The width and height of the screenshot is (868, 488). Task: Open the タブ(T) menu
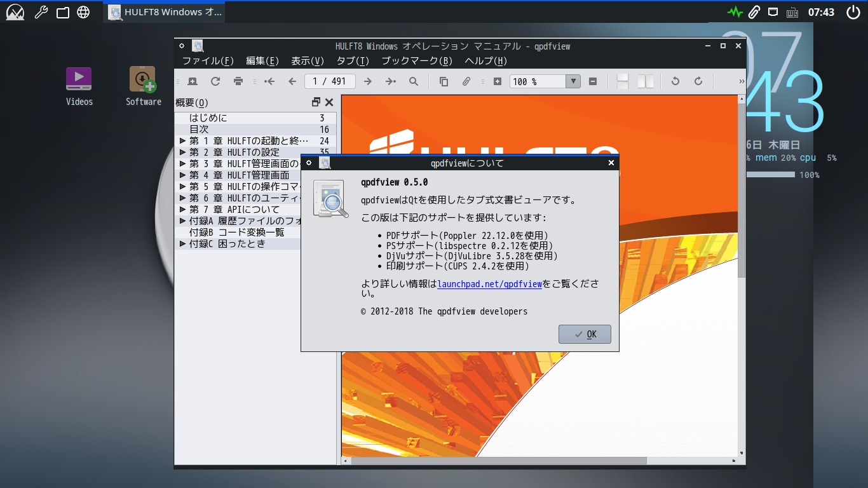pyautogui.click(x=353, y=61)
